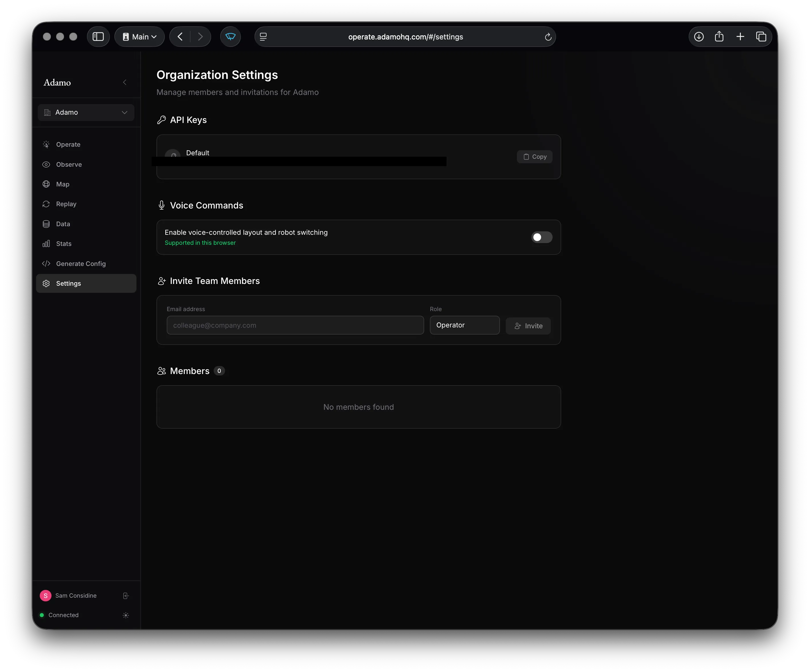
Task: Click 'No members found' text
Action: tap(359, 407)
